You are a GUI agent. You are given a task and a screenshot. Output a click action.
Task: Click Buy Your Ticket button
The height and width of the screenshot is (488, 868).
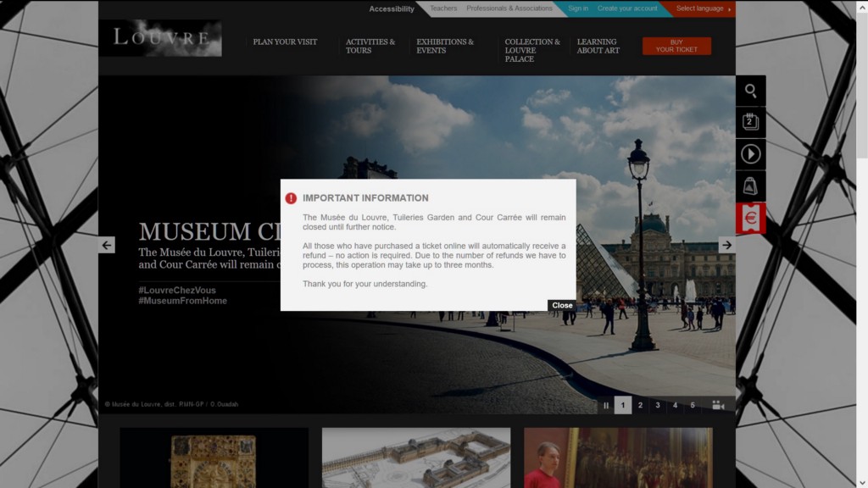[676, 46]
